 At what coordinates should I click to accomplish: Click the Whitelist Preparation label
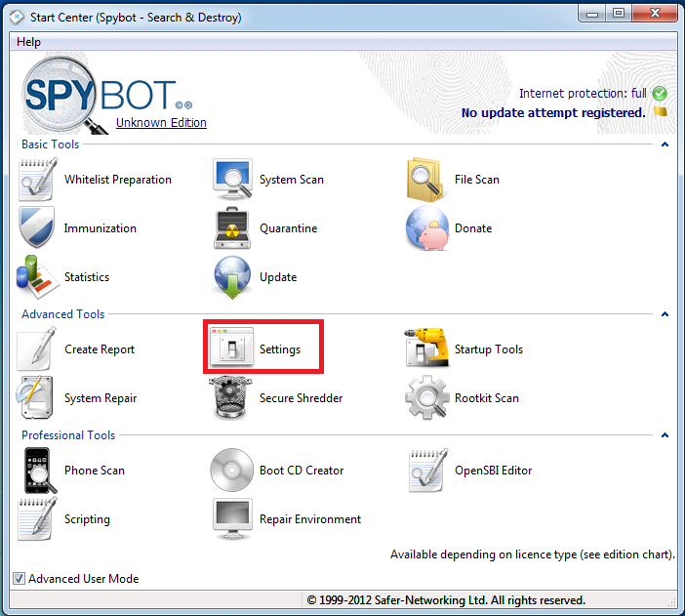(118, 180)
